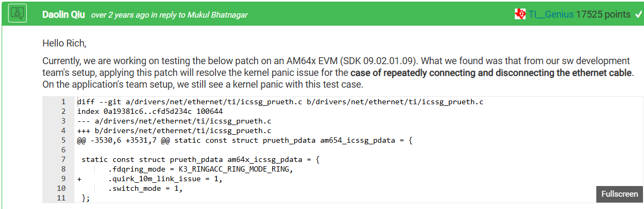Click line number 9 in code gutter
The image size is (644, 209).
click(63, 179)
